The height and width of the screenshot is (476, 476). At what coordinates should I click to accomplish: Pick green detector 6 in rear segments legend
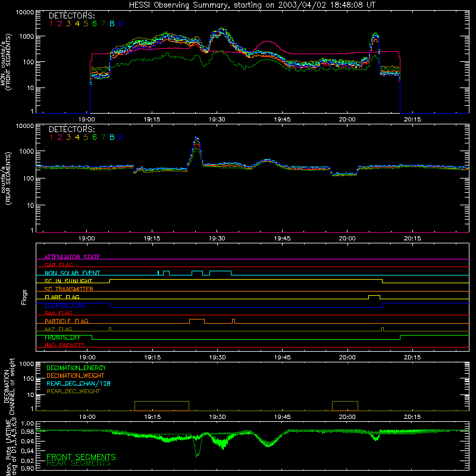point(95,137)
